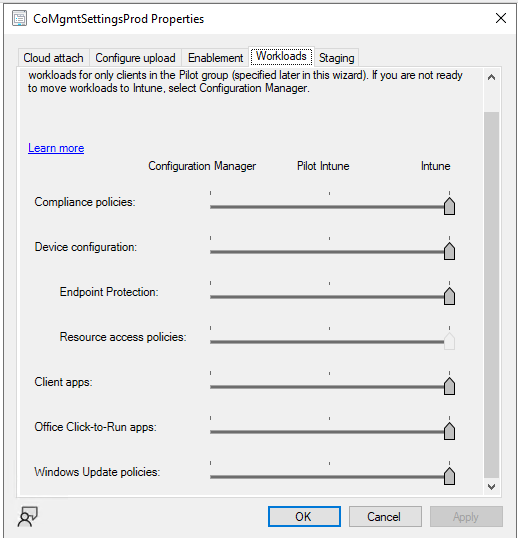Viewport: 518px width, 538px height.
Task: Click the scroll up arrow in workloads panel
Action: pyautogui.click(x=491, y=77)
